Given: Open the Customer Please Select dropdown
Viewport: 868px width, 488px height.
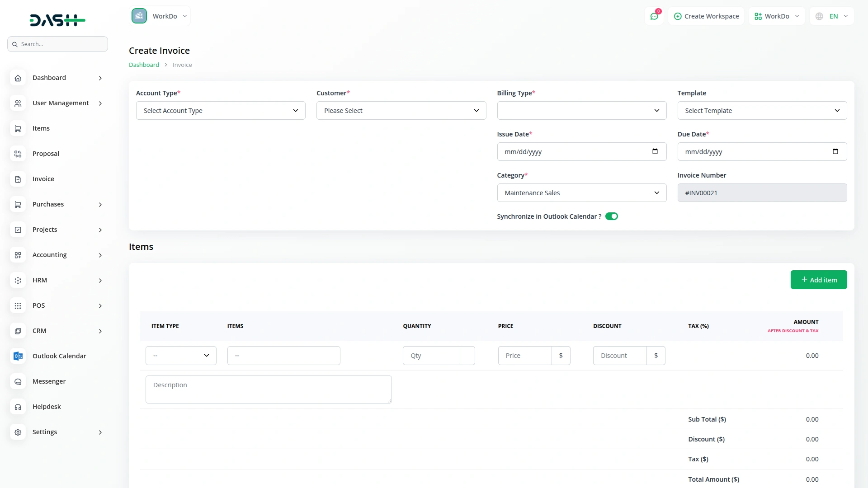Looking at the screenshot, I should [x=401, y=111].
